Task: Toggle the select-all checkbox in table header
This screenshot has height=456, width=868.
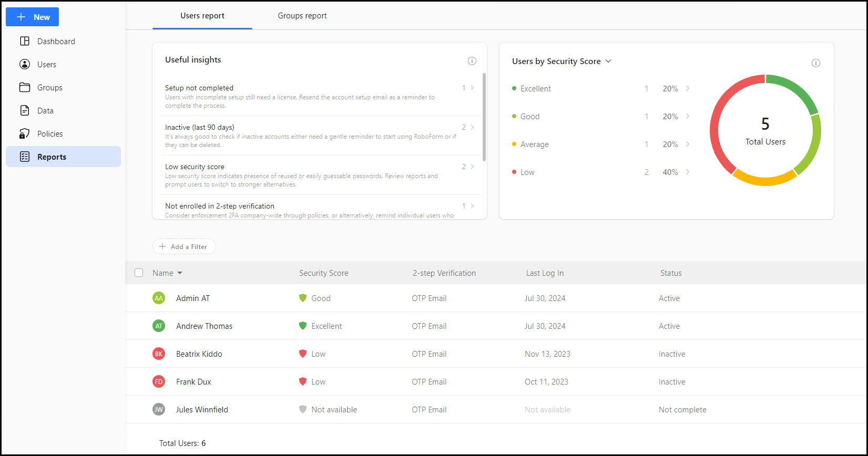Action: click(x=139, y=273)
